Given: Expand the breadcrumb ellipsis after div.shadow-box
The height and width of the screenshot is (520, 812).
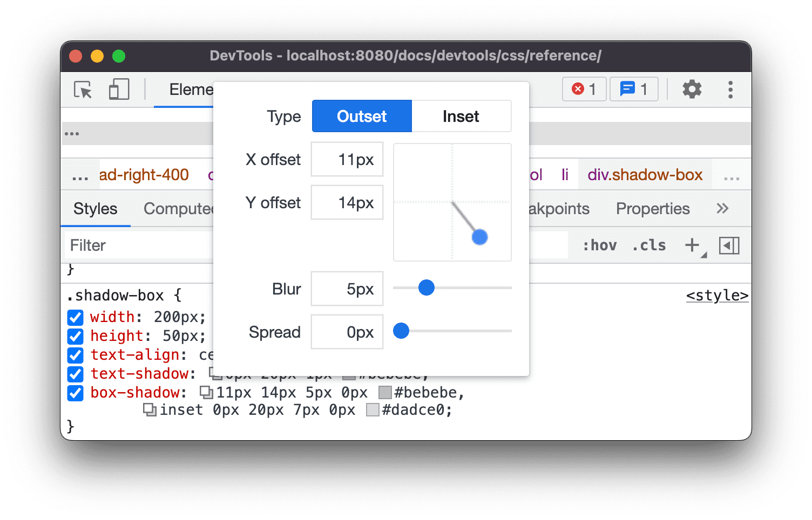Looking at the screenshot, I should (x=732, y=174).
